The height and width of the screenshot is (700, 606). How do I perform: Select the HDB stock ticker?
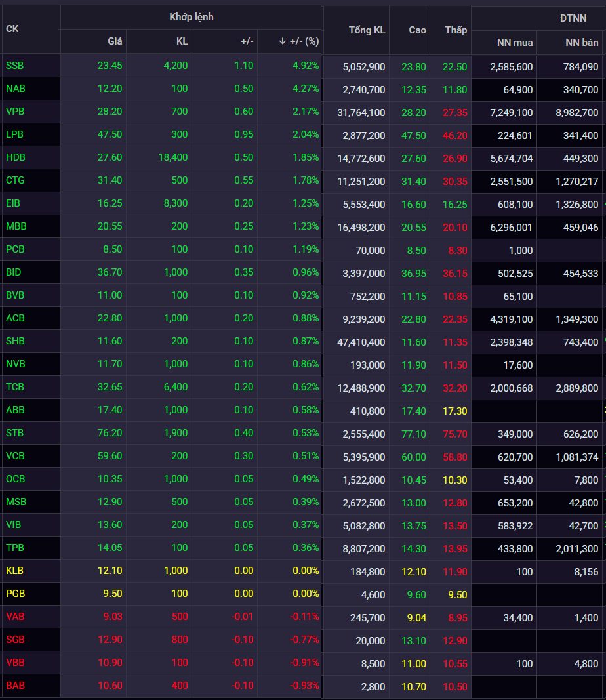pos(16,157)
